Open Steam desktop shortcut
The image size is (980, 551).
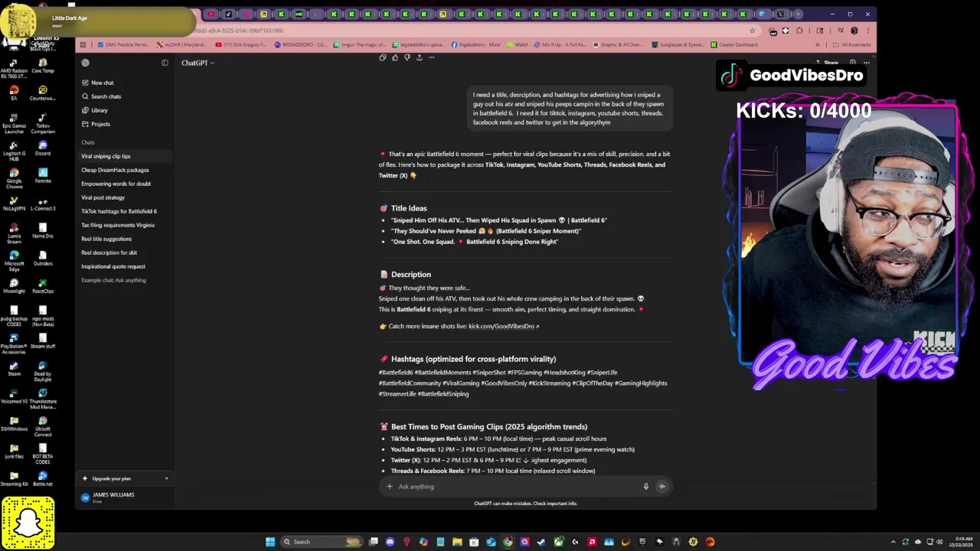[x=14, y=368]
